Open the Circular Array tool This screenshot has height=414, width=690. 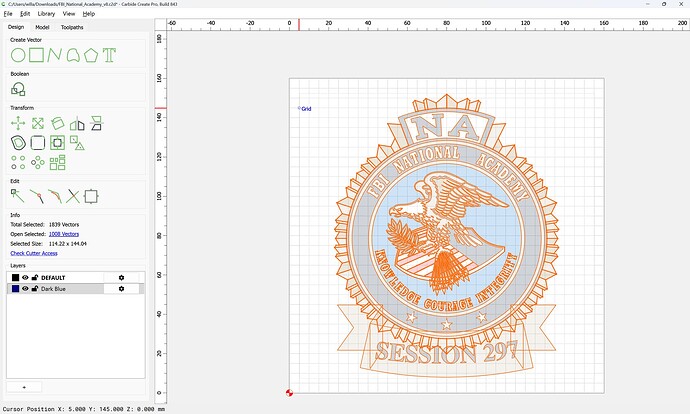coord(38,162)
